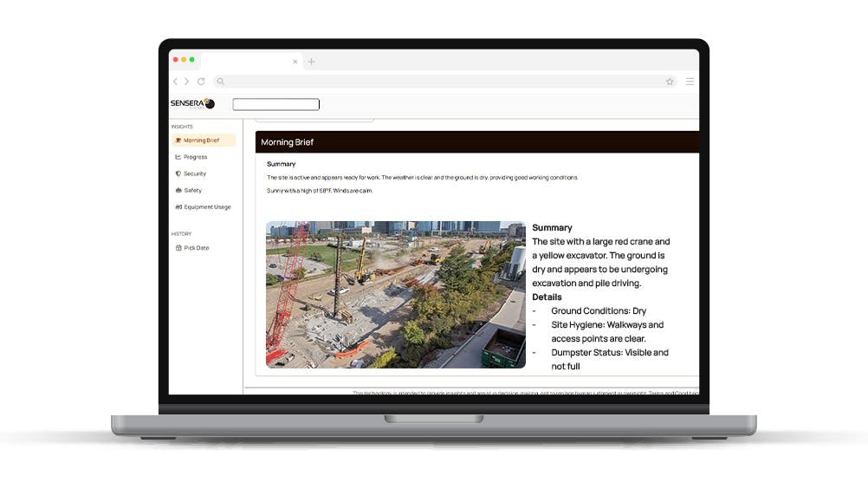This screenshot has height=489, width=868.
Task: Select the active browser tab
Action: coord(247,62)
